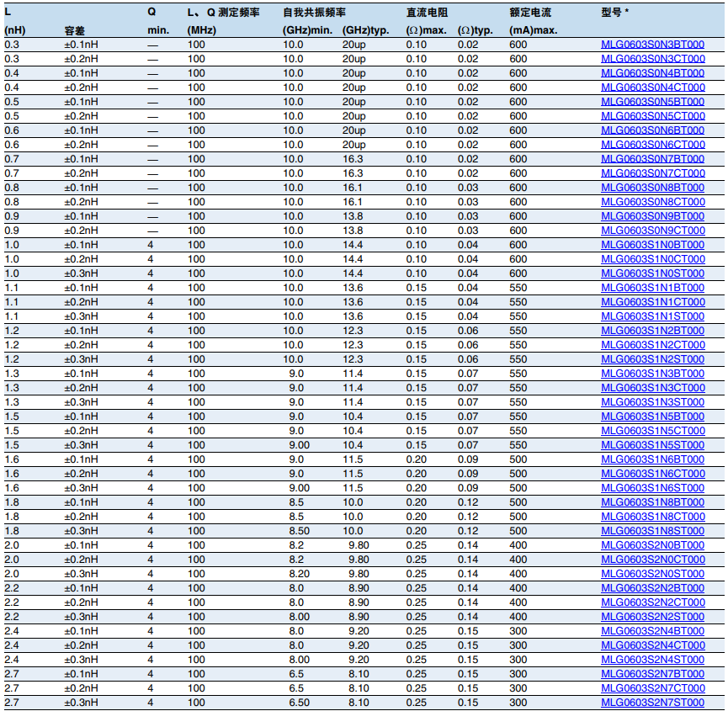This screenshot has width=728, height=711.
Task: Open the MLG0603S0N4CT000 part link
Action: [x=653, y=88]
